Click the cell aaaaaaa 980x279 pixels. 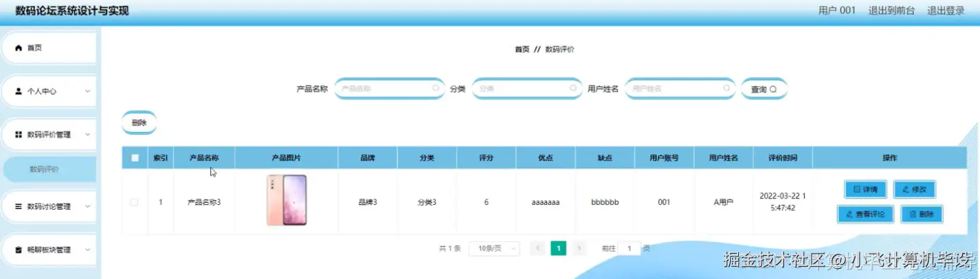pyautogui.click(x=546, y=202)
